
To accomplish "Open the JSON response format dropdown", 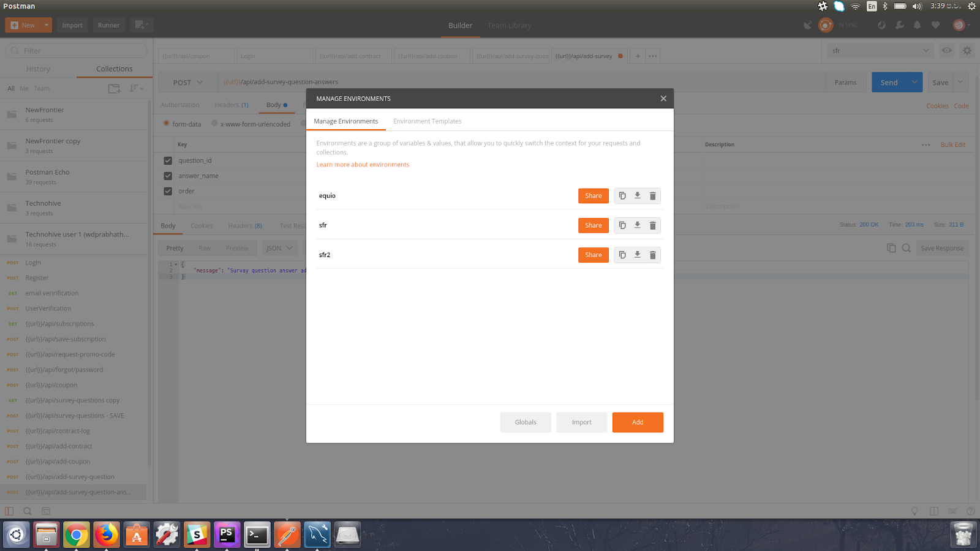I will pyautogui.click(x=279, y=247).
